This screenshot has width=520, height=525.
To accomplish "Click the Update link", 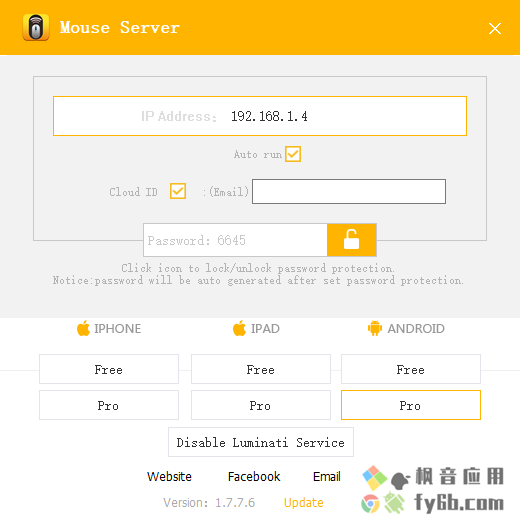I will point(304,503).
